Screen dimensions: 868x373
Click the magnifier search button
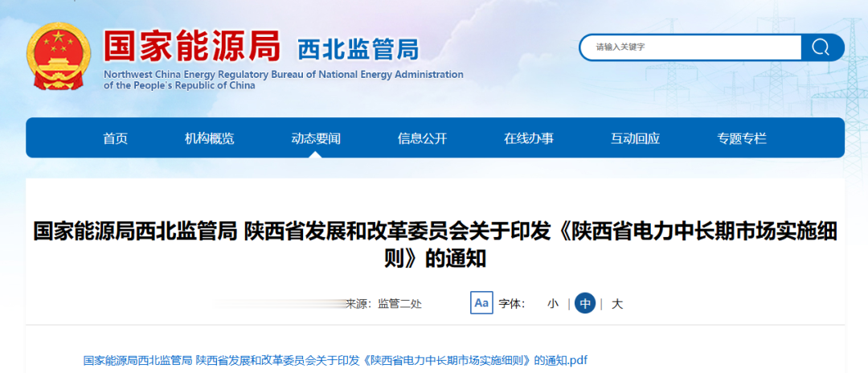[822, 47]
